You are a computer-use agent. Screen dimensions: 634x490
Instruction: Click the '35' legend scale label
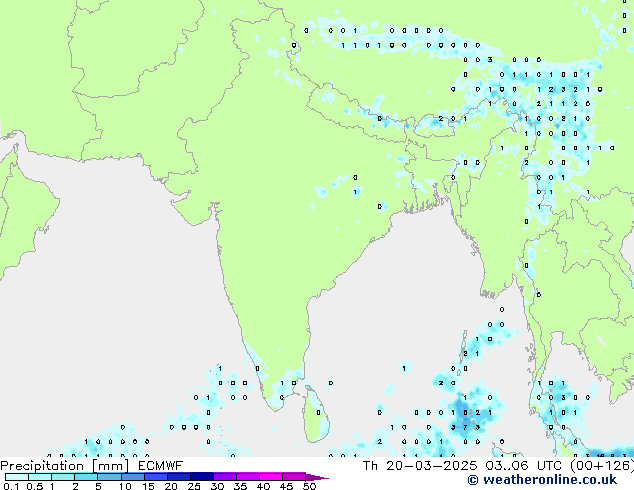pyautogui.click(x=240, y=486)
